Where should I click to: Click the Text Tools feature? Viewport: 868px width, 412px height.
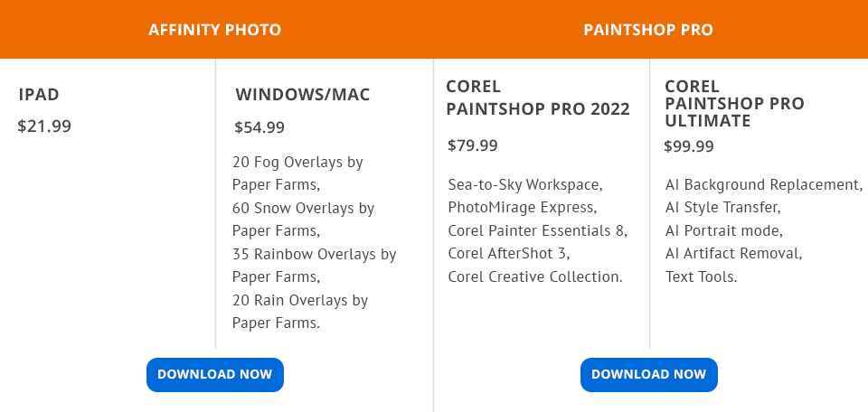(702, 277)
